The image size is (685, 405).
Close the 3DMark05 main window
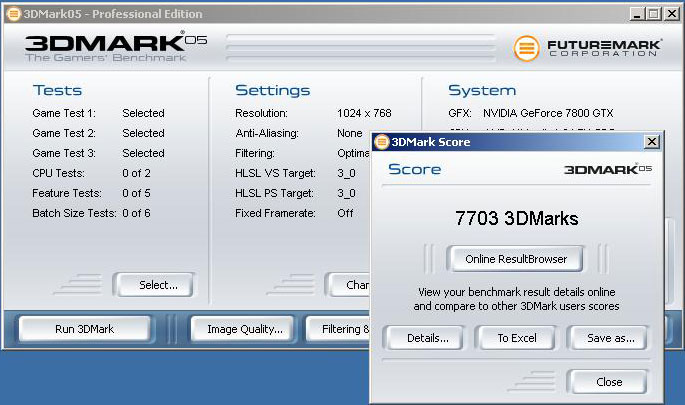pos(671,14)
